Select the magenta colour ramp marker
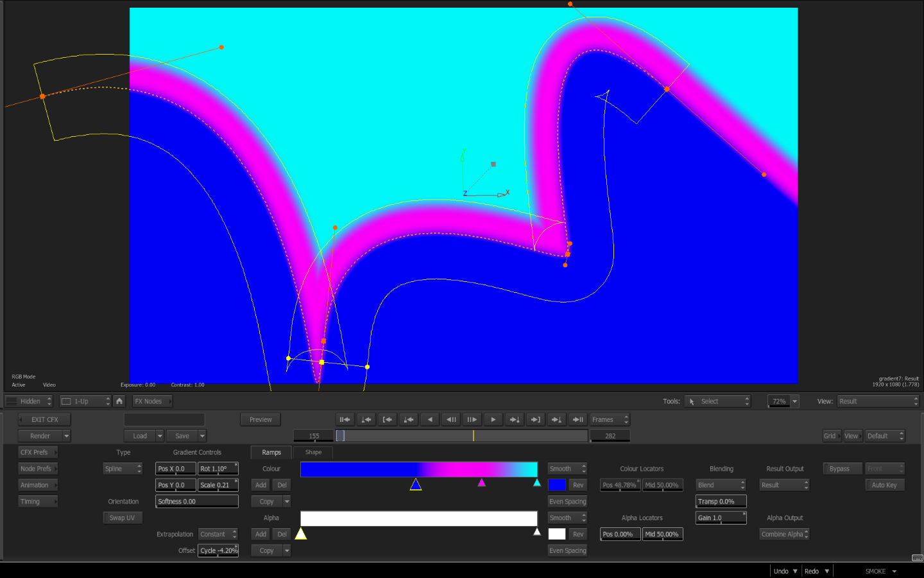This screenshot has height=578, width=924. click(481, 483)
